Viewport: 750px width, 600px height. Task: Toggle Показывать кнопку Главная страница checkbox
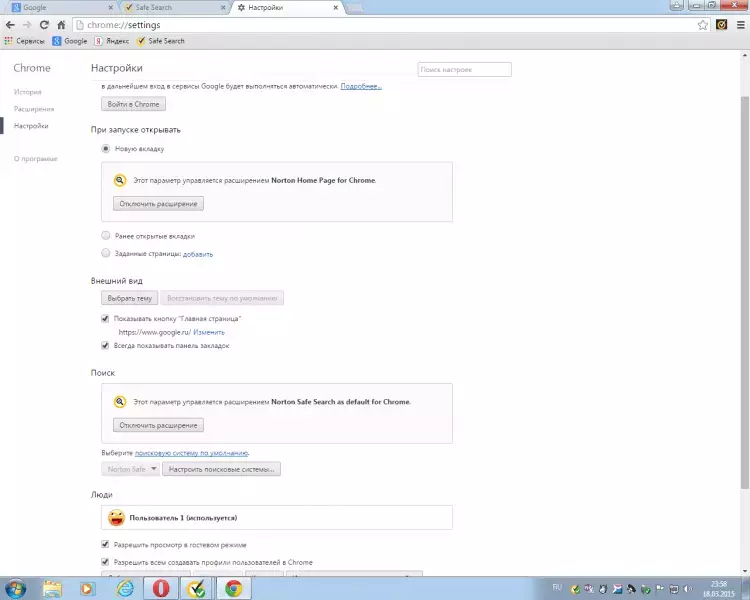coord(105,318)
